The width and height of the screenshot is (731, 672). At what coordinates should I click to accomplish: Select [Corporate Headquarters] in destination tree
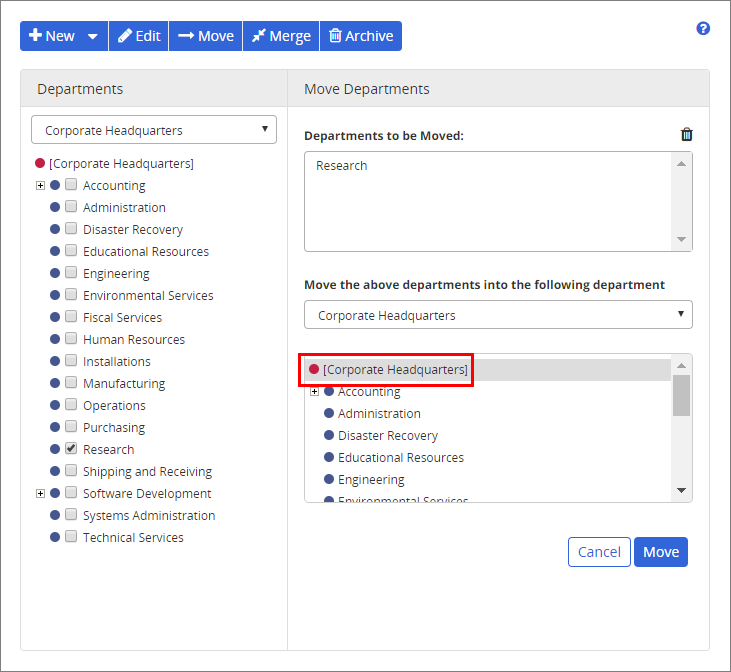394,370
